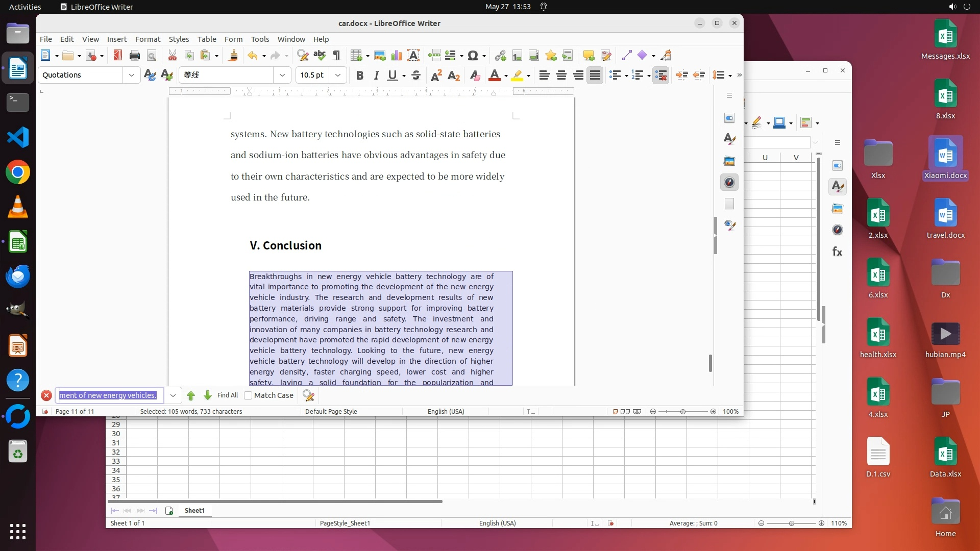Toggle Justified paragraph alignment

point(595,76)
